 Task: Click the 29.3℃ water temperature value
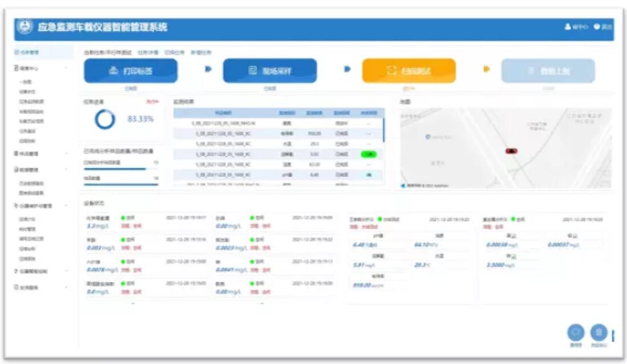pyautogui.click(x=422, y=265)
